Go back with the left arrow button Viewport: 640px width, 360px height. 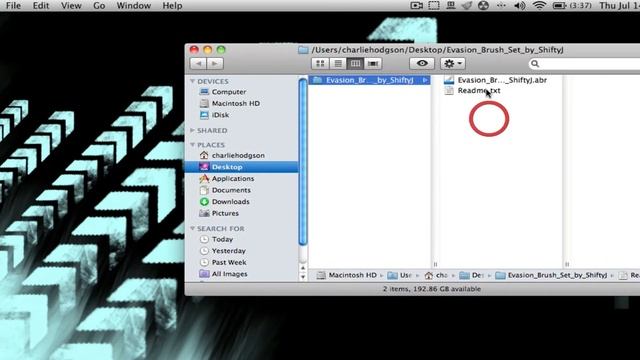point(199,64)
